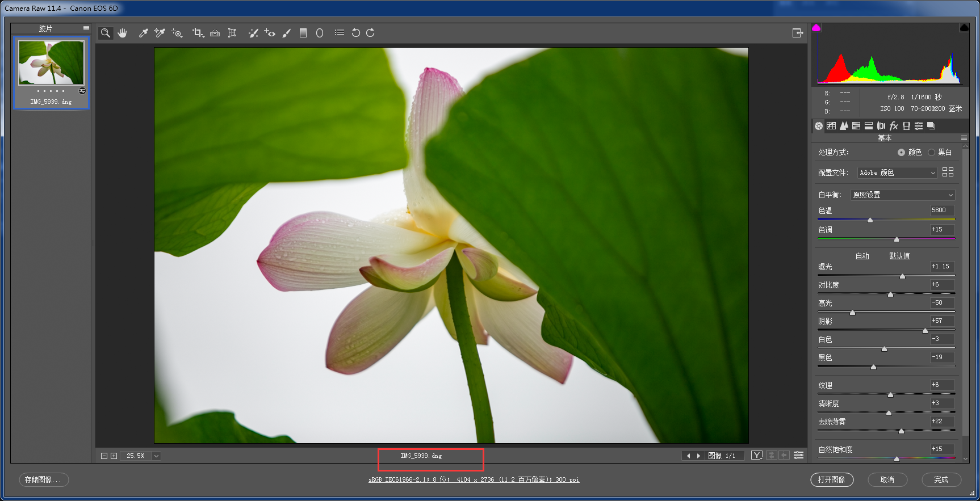Select the Hand tool

[x=122, y=33]
